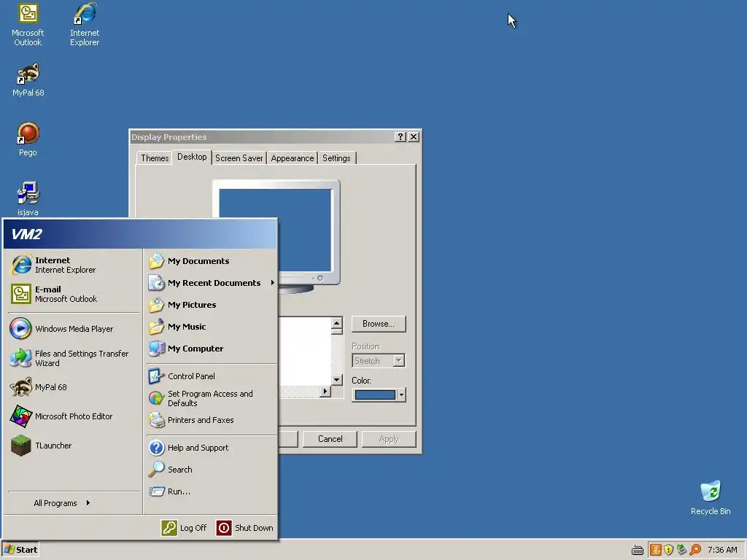Image resolution: width=747 pixels, height=560 pixels.
Task: Click the 7:36 AM taskbar clock
Action: [722, 550]
